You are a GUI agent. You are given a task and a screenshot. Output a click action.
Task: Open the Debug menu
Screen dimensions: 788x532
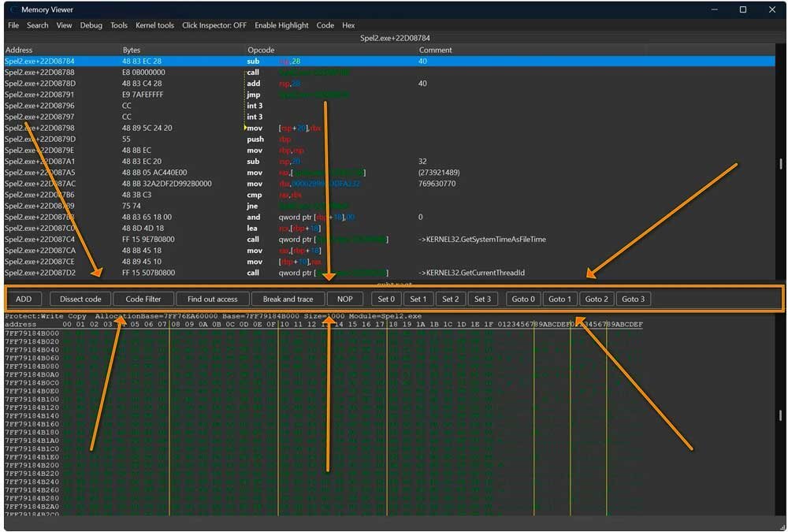91,25
